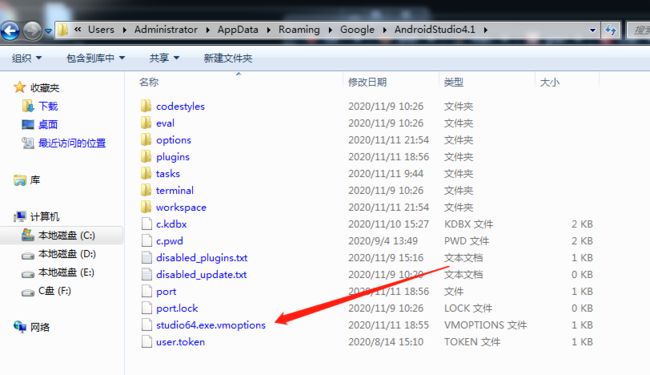Select the folder name workspace
Image resolution: width=650 pixels, height=375 pixels.
coord(181,207)
